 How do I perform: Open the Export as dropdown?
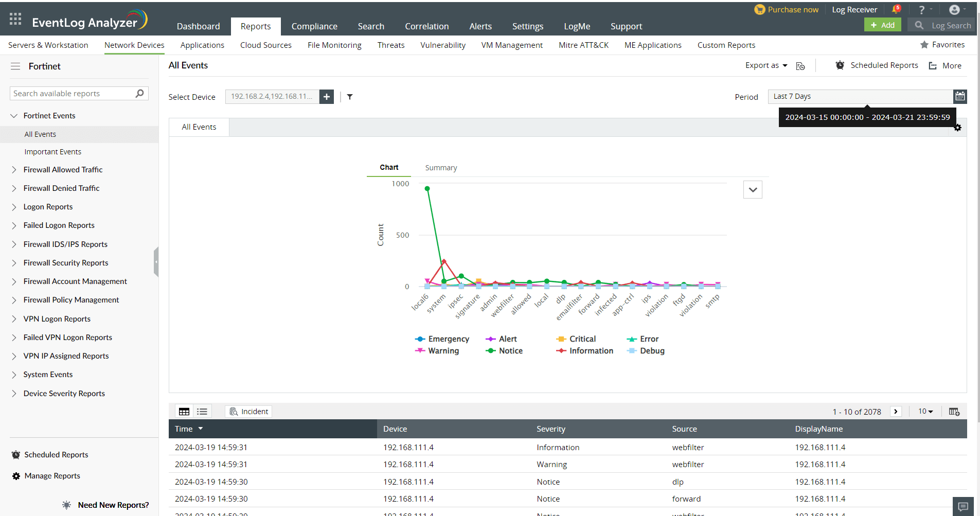pos(766,65)
